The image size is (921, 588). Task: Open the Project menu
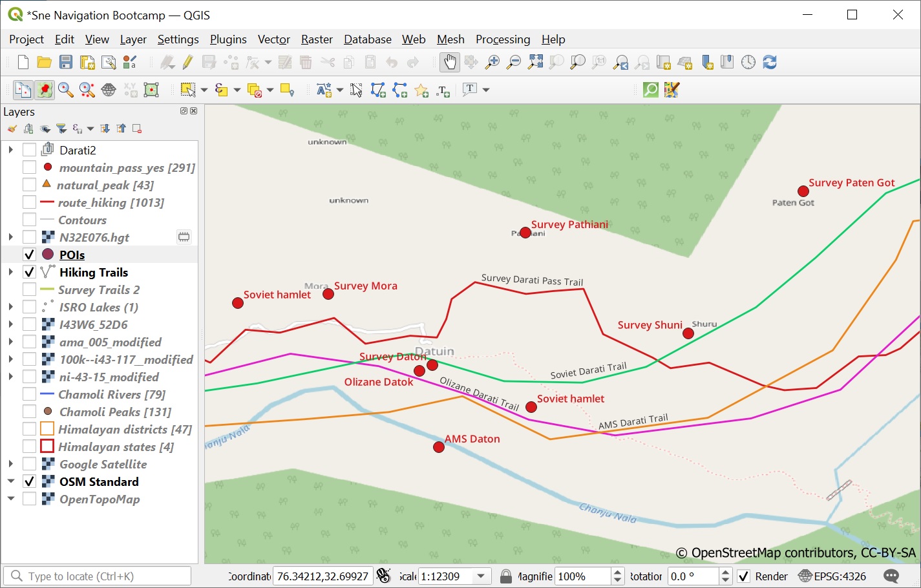(x=26, y=39)
